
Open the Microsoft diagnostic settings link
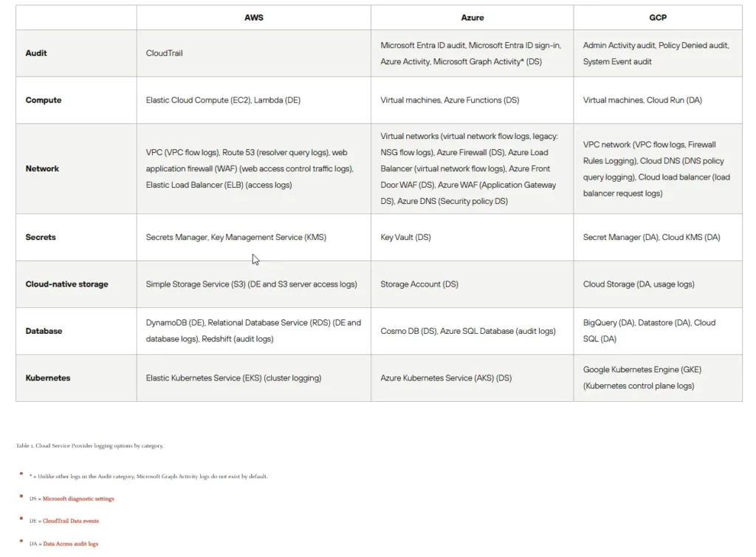click(78, 499)
